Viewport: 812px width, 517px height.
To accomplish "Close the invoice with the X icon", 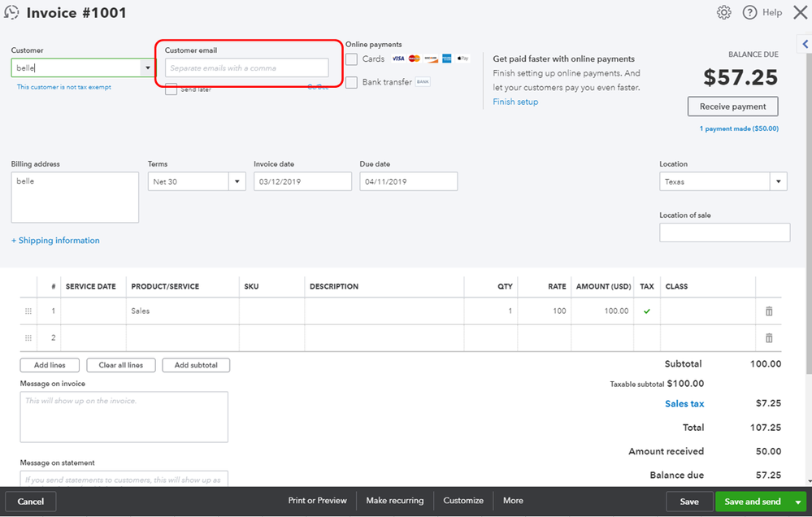I will pos(800,12).
